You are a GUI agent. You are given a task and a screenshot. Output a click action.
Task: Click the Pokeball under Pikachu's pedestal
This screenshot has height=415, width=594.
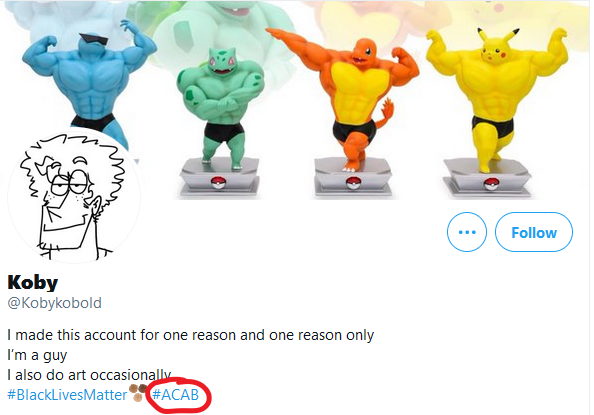tap(491, 184)
